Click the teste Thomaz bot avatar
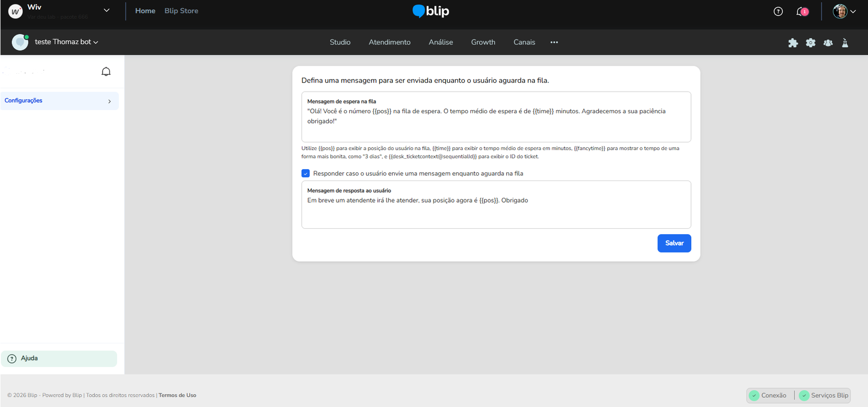Image resolution: width=868 pixels, height=407 pixels. coord(20,42)
